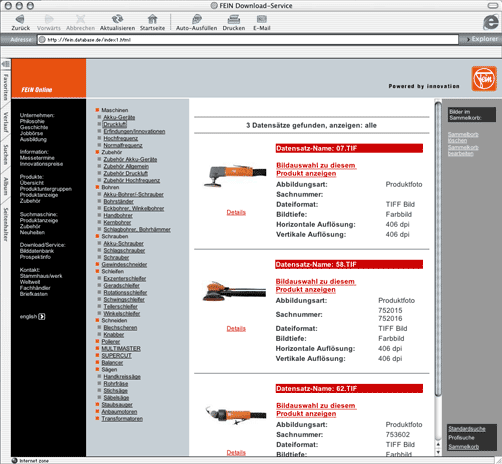Click Sammelkorb löschen link
Image resolution: width=502 pixels, height=464 pixels.
463,137
